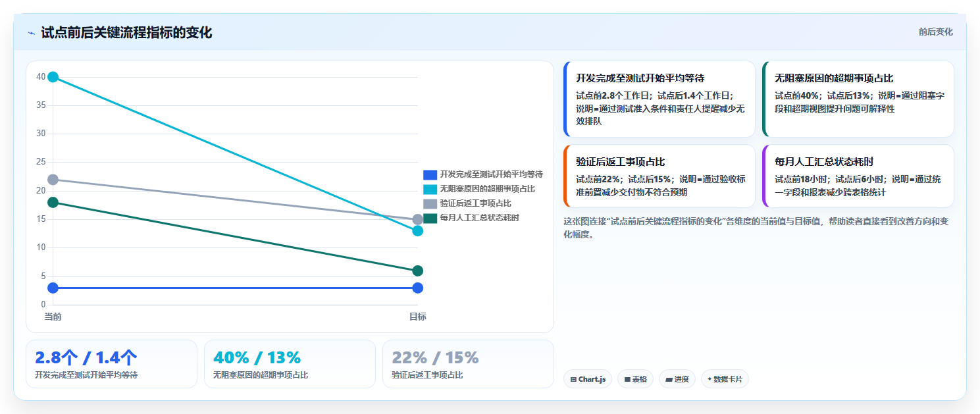980x414 pixels.
Task: Click the icon in the 进度 tag
Action: (669, 380)
